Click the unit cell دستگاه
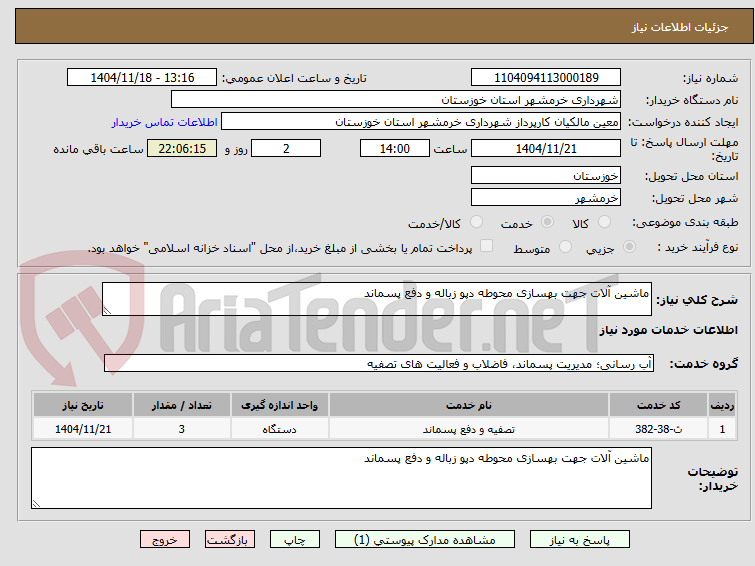Viewport: 755px width, 566px height. [280, 429]
